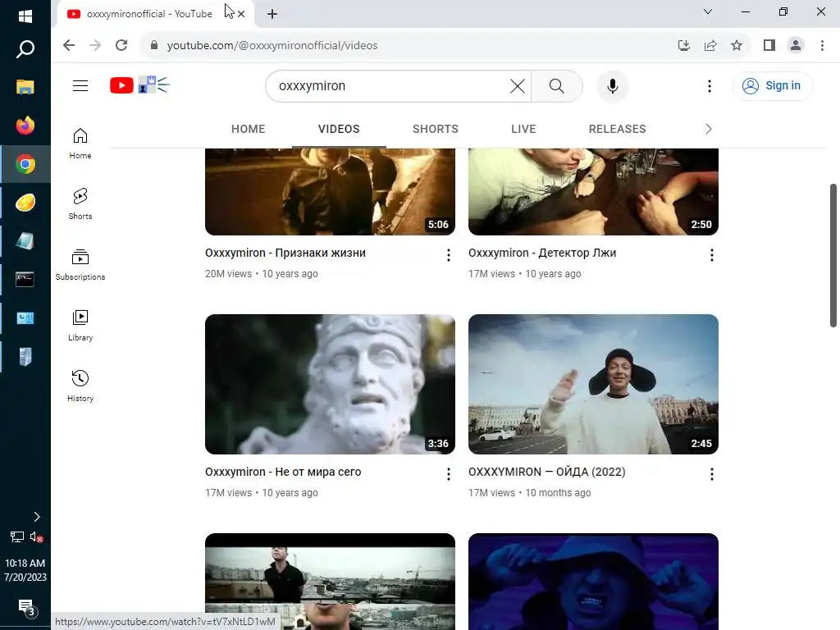Click the browser address bar URL
The height and width of the screenshot is (630, 840).
tap(272, 46)
